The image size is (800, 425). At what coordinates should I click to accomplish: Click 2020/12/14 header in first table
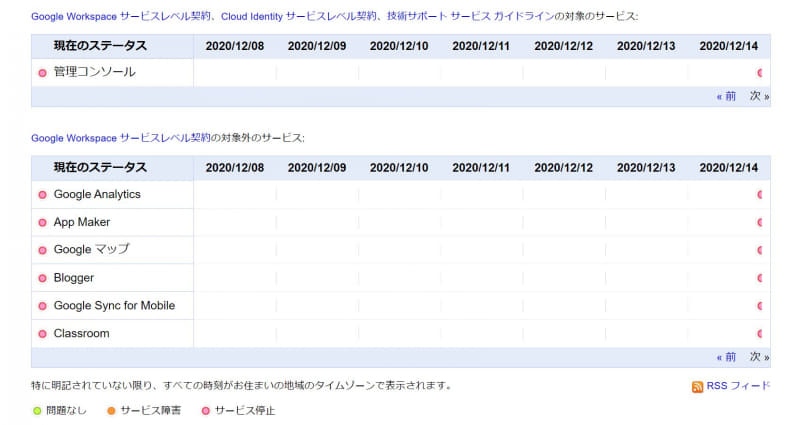pyautogui.click(x=729, y=46)
